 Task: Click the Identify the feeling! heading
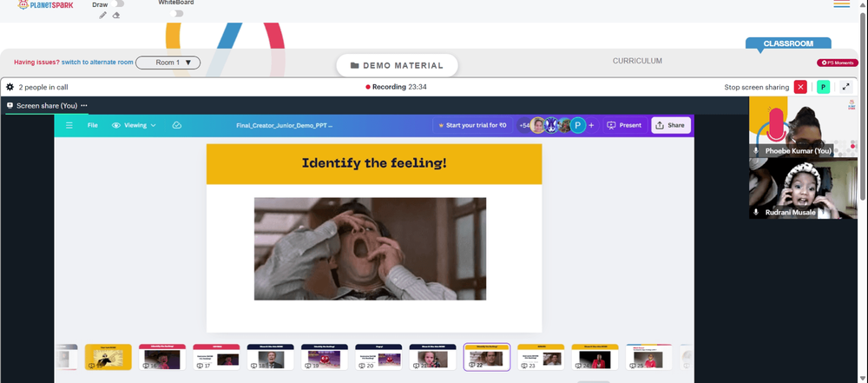pos(374,163)
